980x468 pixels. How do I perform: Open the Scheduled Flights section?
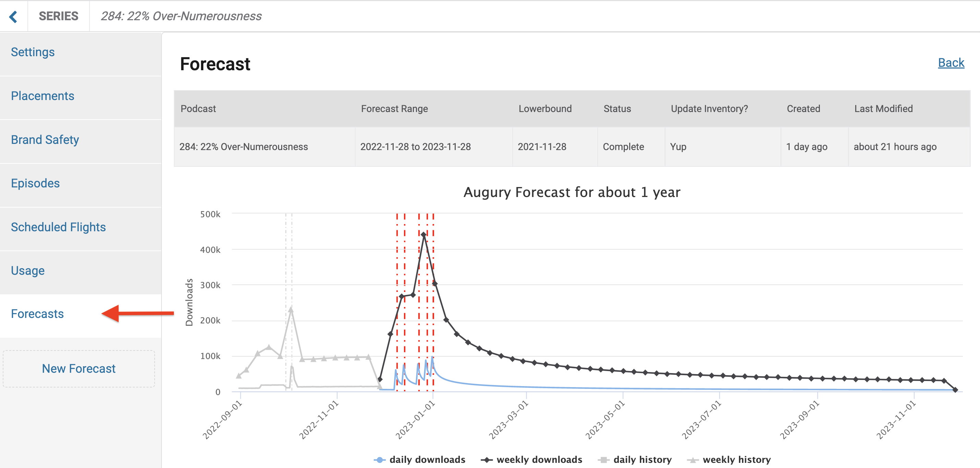[x=59, y=227]
